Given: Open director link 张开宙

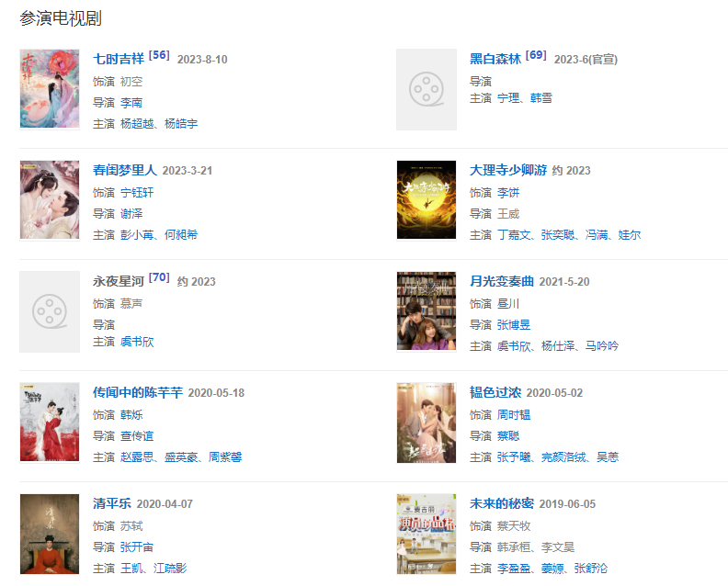Looking at the screenshot, I should (137, 547).
